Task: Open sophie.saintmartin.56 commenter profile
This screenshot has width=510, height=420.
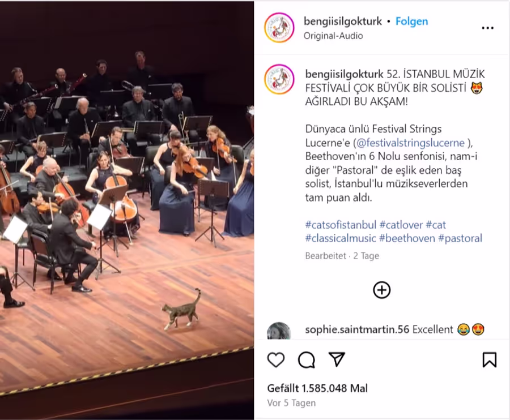Action: point(357,329)
